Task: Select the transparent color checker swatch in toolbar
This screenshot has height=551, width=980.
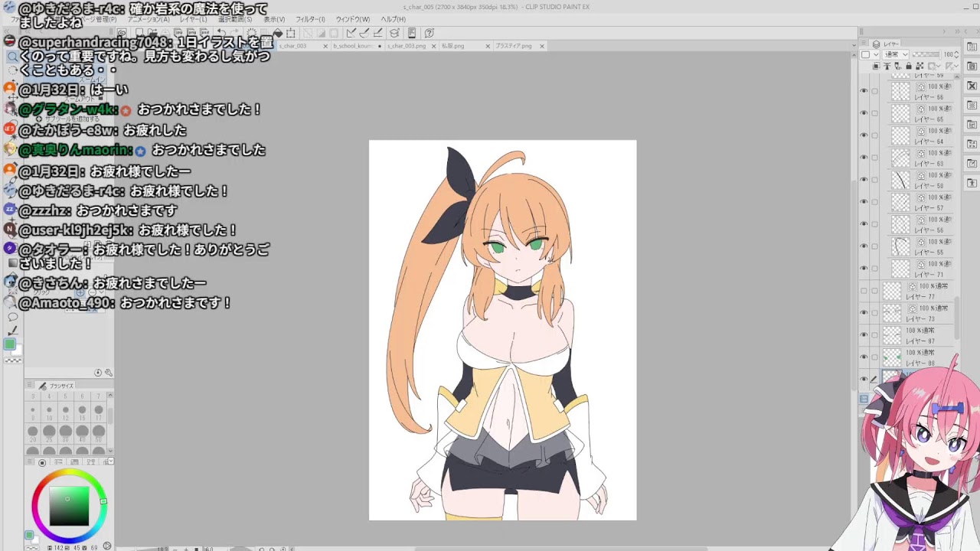Action: point(13,360)
